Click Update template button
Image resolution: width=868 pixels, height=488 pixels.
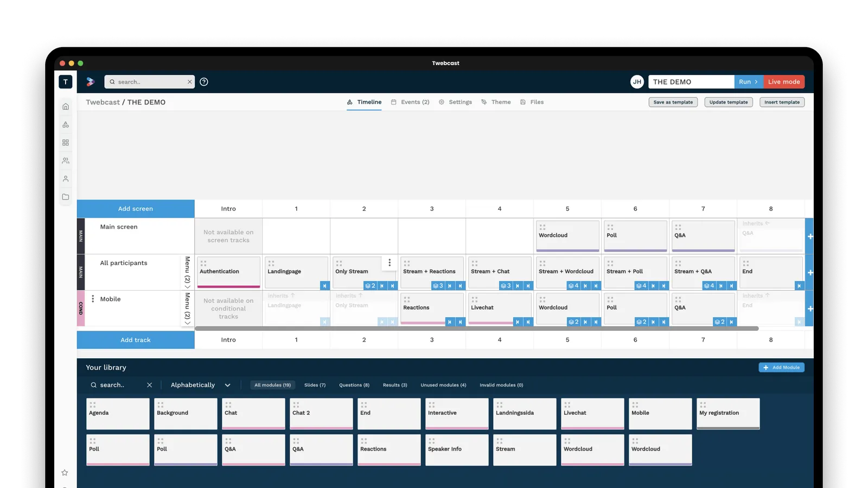click(729, 102)
